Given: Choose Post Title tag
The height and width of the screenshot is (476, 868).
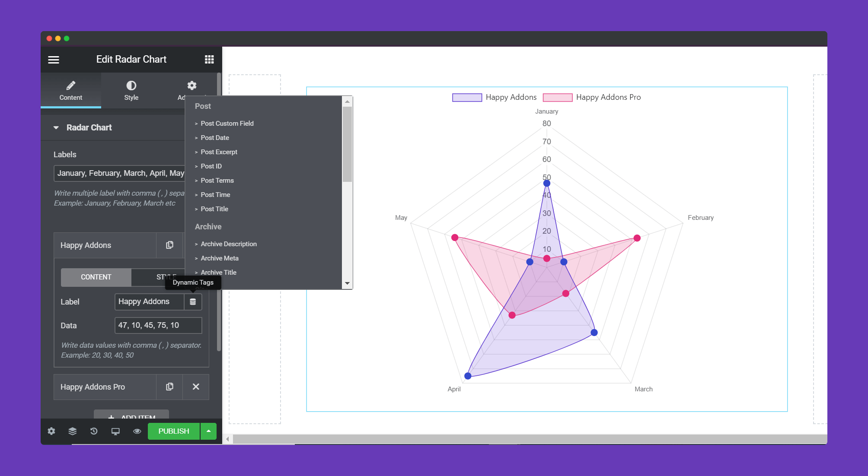Looking at the screenshot, I should point(214,209).
